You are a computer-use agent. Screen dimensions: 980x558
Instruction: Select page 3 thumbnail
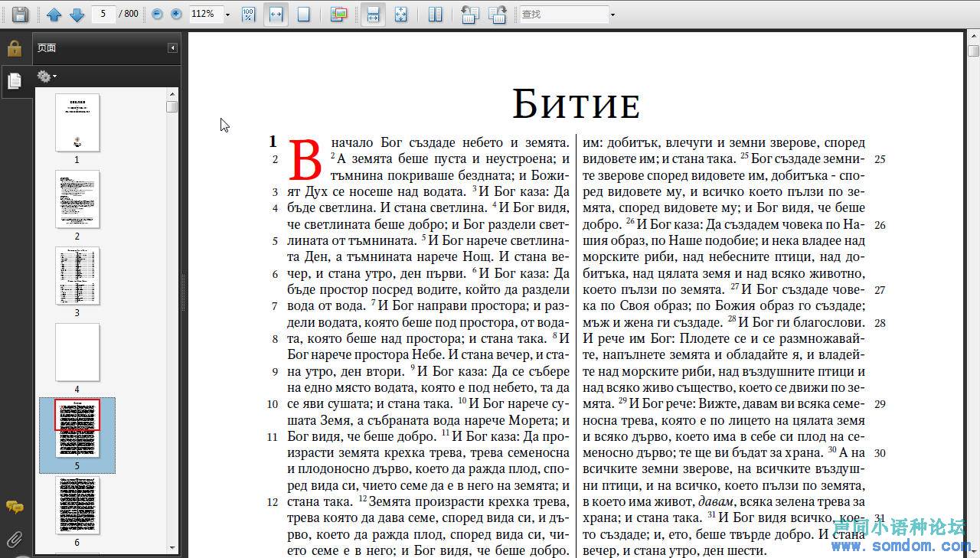tap(77, 276)
